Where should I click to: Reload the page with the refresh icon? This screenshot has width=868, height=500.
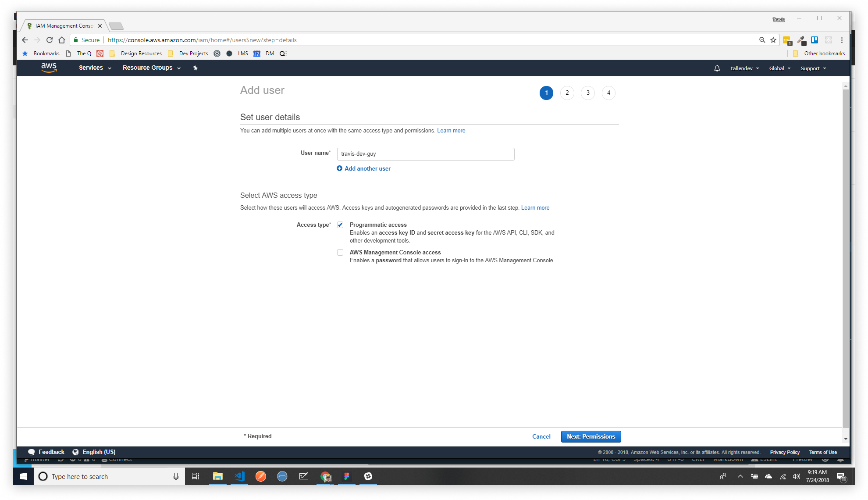tap(50, 40)
